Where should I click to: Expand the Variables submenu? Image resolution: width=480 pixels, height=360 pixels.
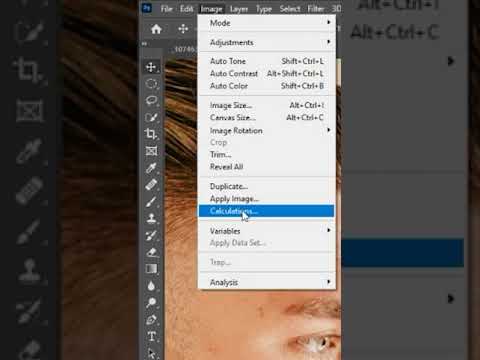click(x=267, y=231)
